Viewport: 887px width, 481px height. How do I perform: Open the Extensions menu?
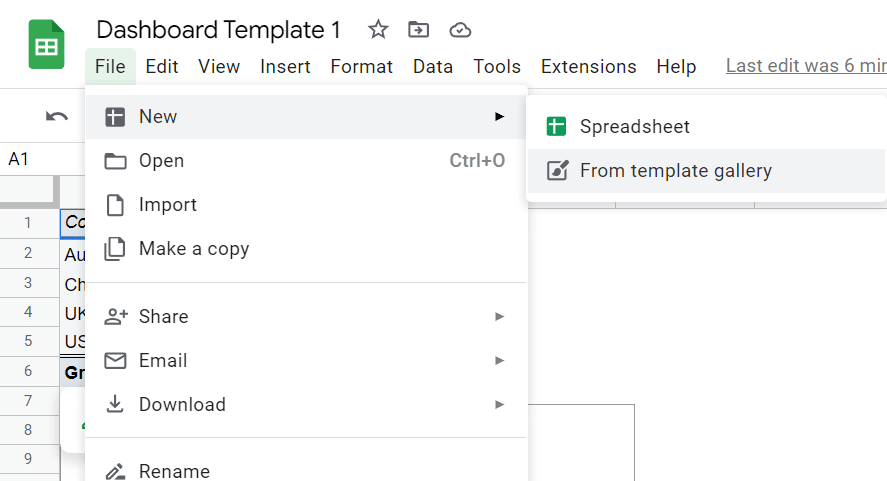[x=588, y=67]
